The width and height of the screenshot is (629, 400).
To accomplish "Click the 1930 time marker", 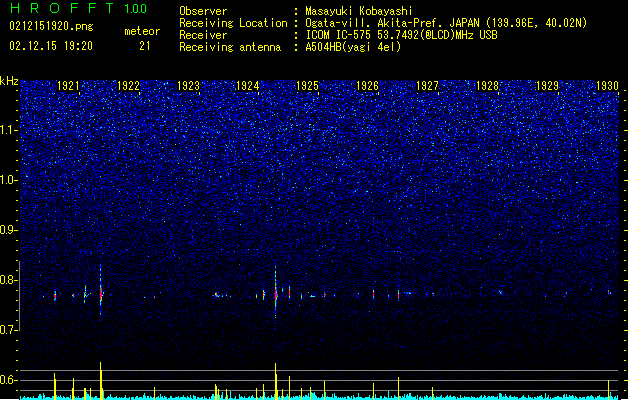I will pos(607,86).
